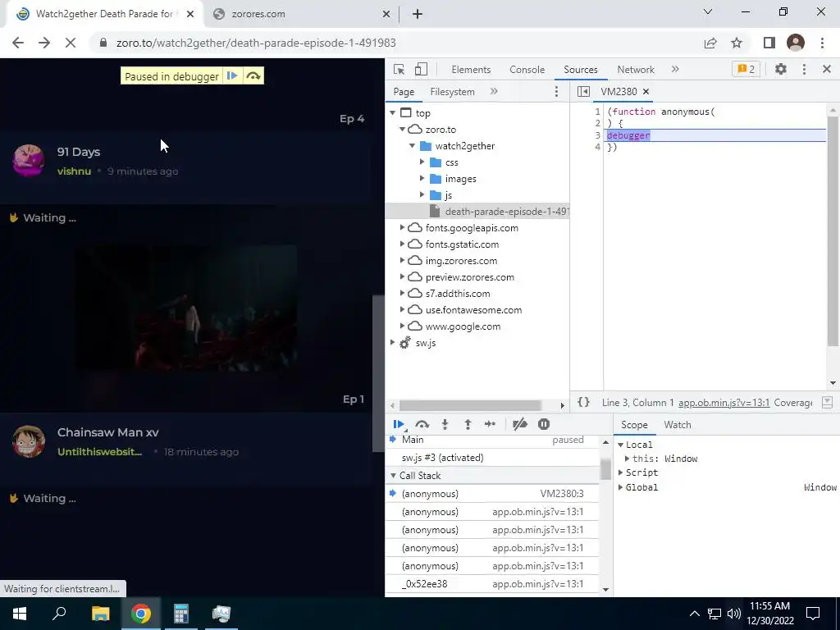Switch to the zorores.com browser tab
Screen dimensions: 840x630
point(301,14)
